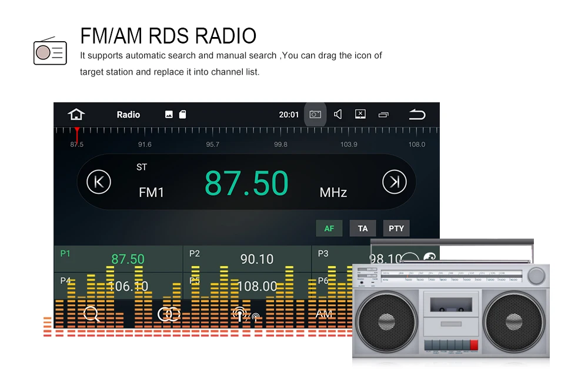Tap the Home icon on the top bar
This screenshot has height=382, width=588.
tap(76, 114)
